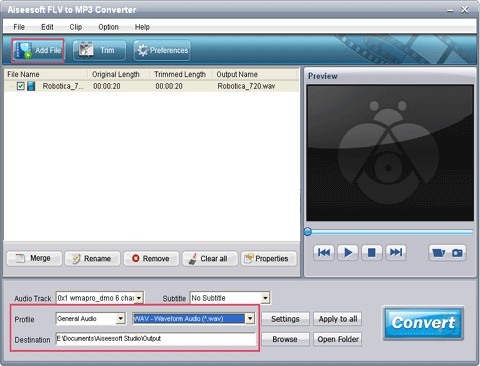Screen dimensions: 480x366
Task: Click the Rename button
Action: 92,259
